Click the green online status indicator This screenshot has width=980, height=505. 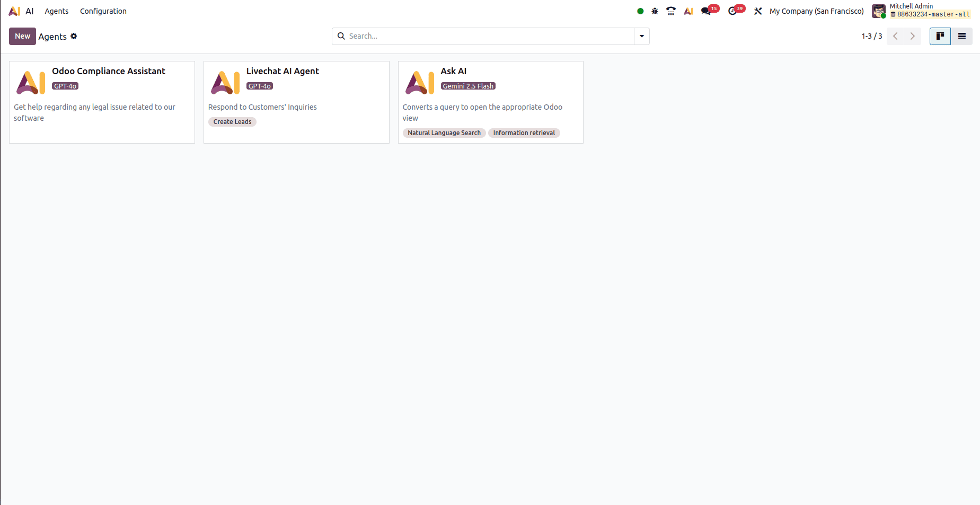tap(640, 11)
